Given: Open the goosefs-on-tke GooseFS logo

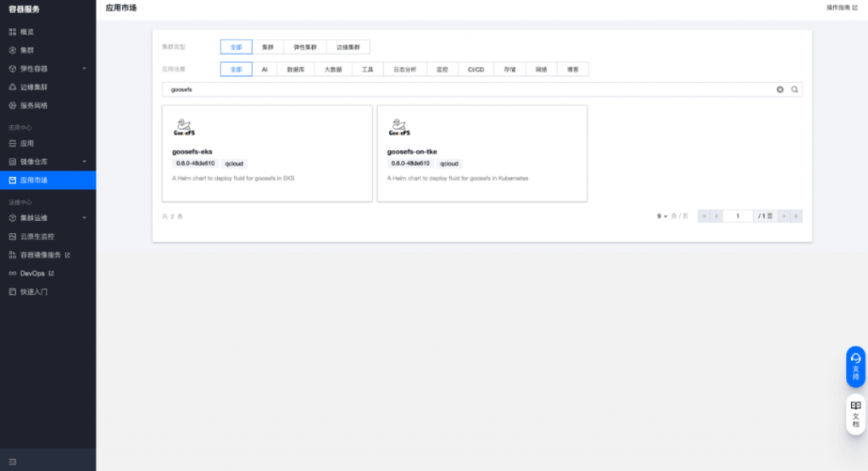Looking at the screenshot, I should point(399,127).
